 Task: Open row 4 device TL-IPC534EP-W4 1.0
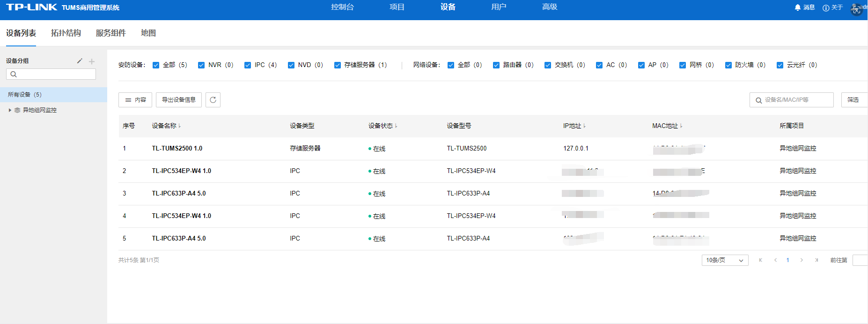tap(182, 216)
